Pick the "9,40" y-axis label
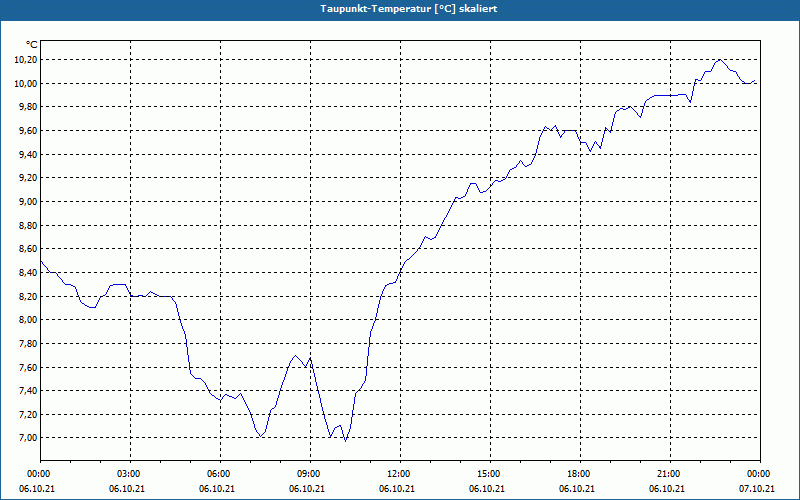The height and width of the screenshot is (500, 800). [x=28, y=154]
